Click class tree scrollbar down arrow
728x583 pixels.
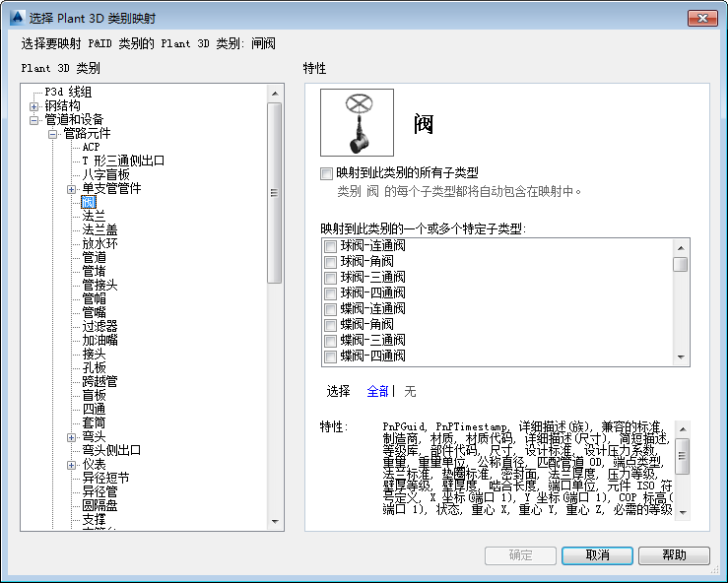click(x=275, y=522)
